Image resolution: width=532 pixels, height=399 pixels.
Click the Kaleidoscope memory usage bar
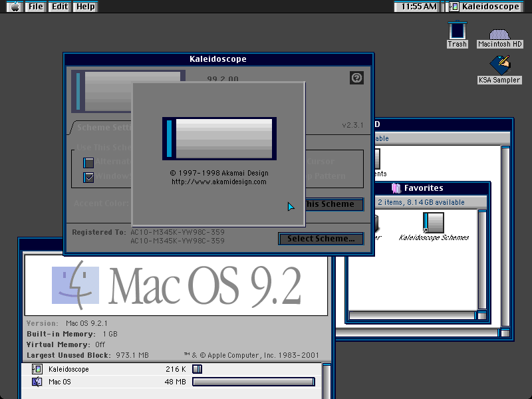coord(197,369)
